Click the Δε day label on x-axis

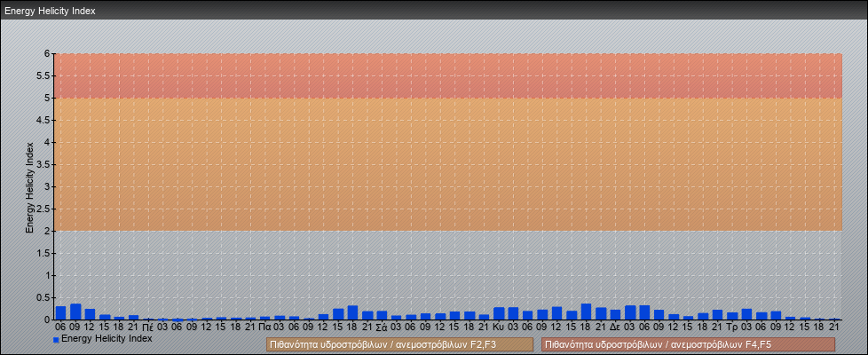[615, 327]
